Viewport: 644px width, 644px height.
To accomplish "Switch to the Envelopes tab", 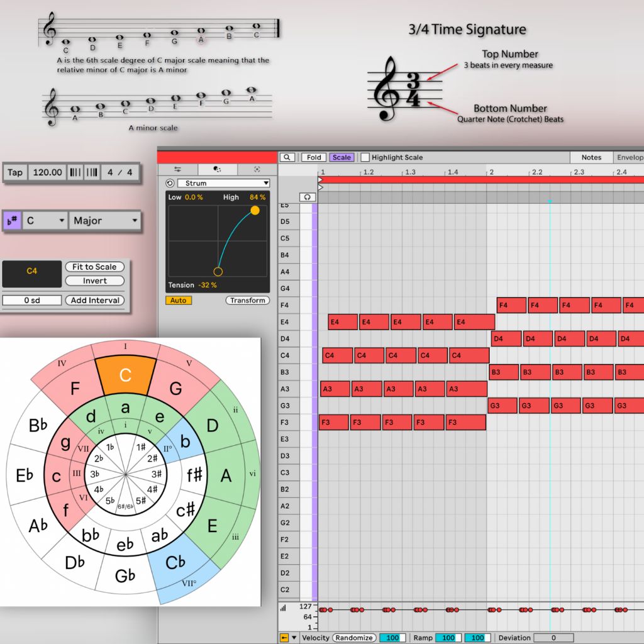I will tap(630, 157).
